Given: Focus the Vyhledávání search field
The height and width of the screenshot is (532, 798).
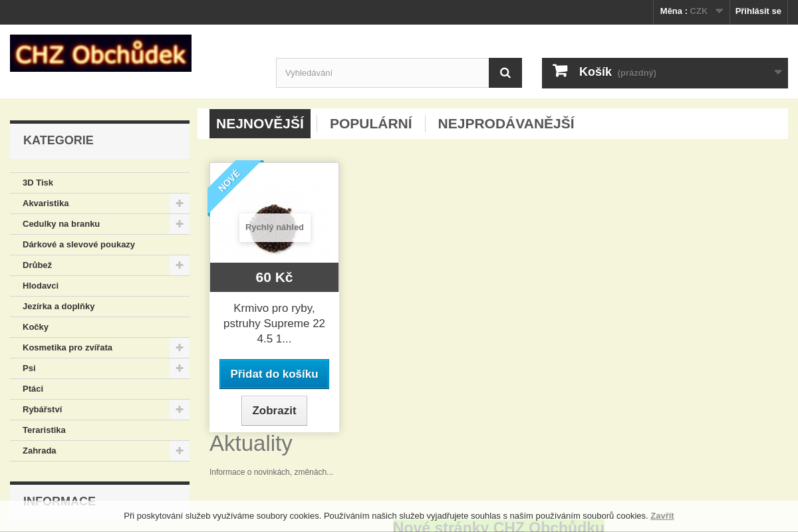Looking at the screenshot, I should click(382, 73).
